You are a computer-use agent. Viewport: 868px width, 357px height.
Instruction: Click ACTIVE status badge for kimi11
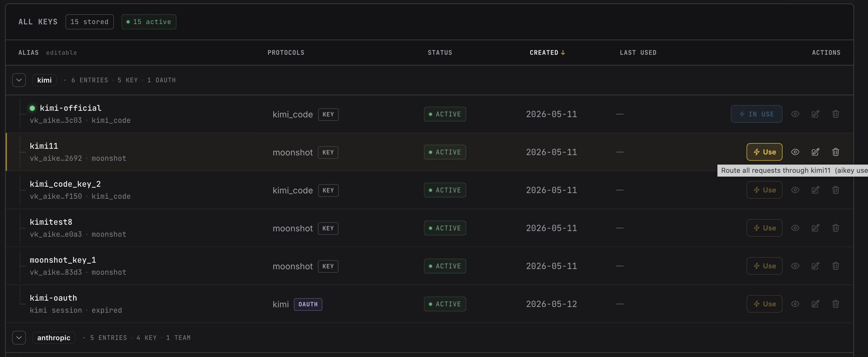[x=445, y=152]
